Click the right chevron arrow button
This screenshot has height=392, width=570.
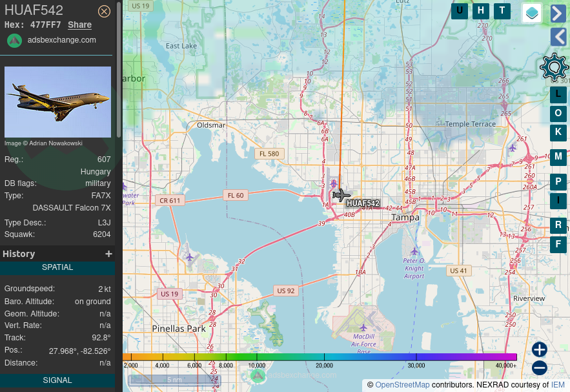[558, 14]
